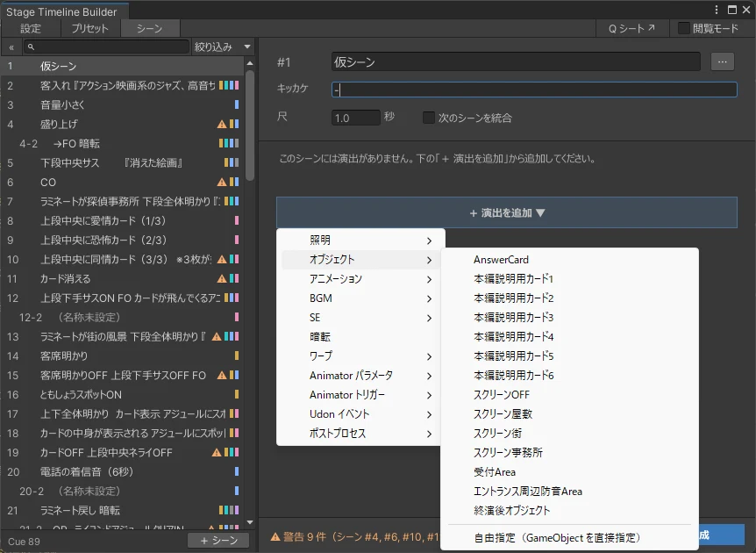Choose 受付Area from submenu
This screenshot has width=756, height=553.
(x=569, y=472)
